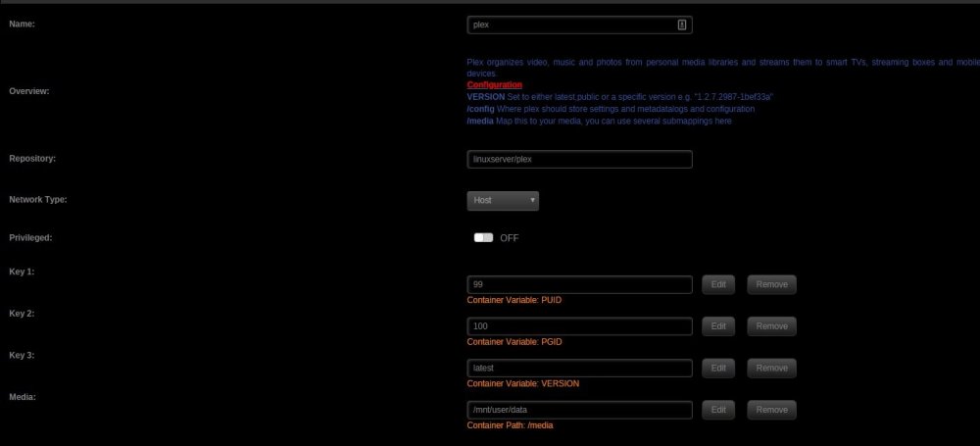Click the /media description line in Overview
The image size is (980, 446).
[599, 122]
